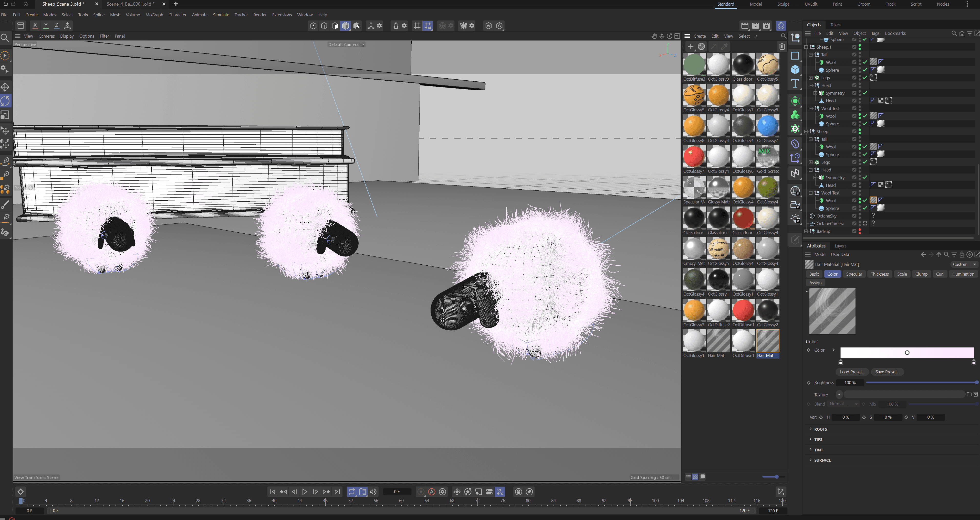
Task: Expand the Backup object tree
Action: coord(806,231)
